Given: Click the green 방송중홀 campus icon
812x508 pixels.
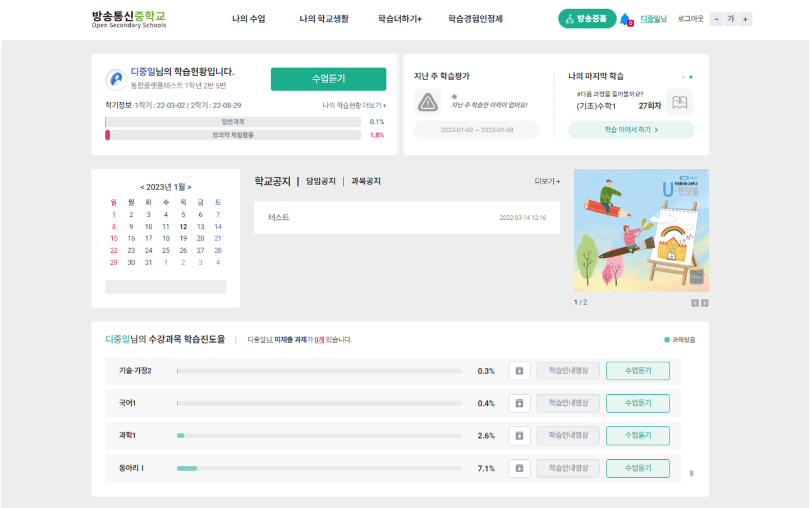Looking at the screenshot, I should tap(587, 18).
